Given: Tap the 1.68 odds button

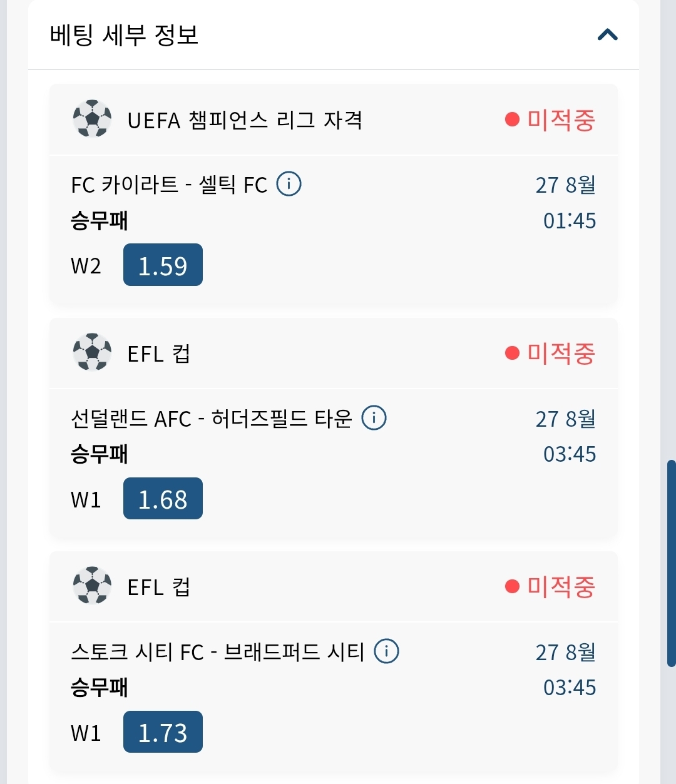Looking at the screenshot, I should click(163, 499).
